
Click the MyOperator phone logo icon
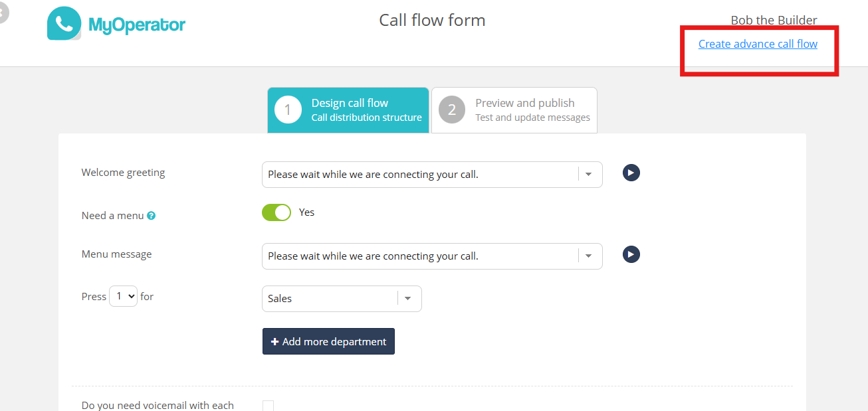(64, 23)
